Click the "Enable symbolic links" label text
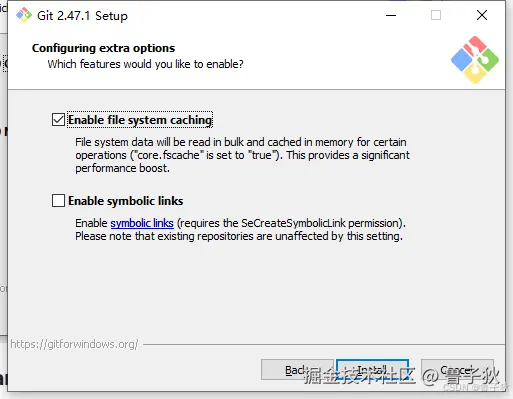 (x=126, y=201)
